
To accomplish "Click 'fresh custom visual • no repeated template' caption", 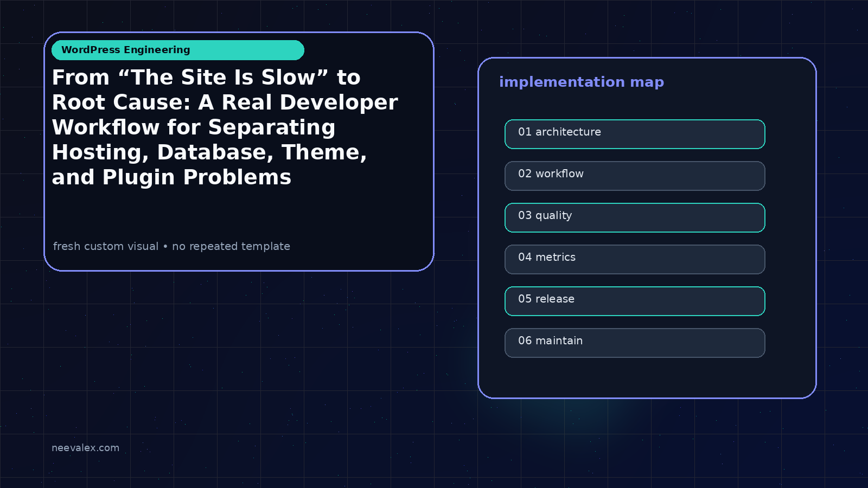I will pos(171,246).
